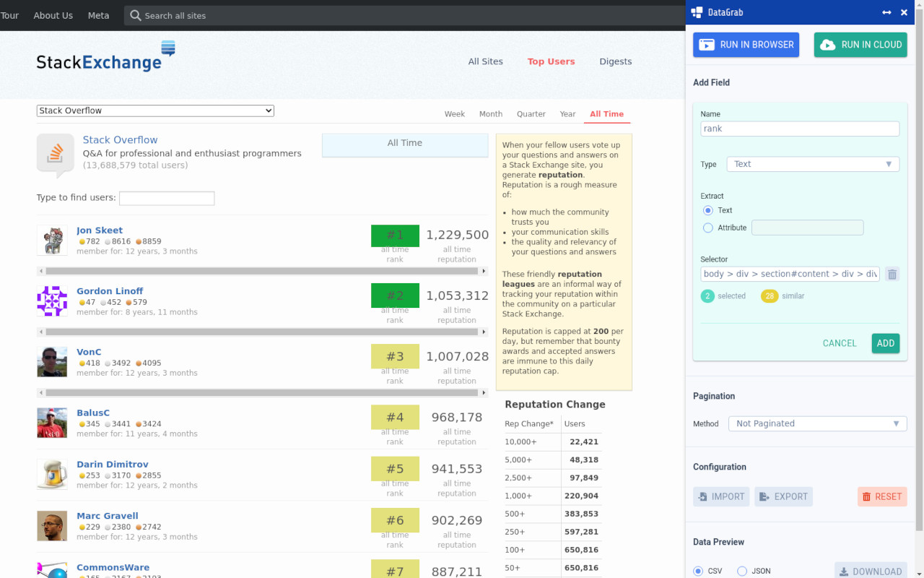Open the Top Users page
Viewport: 924px width, 578px height.
[552, 61]
